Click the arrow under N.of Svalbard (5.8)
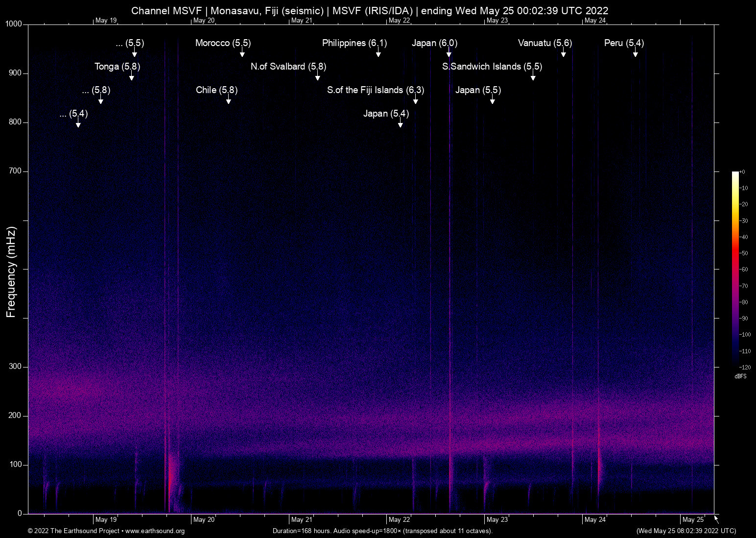The width and height of the screenshot is (756, 538). [317, 77]
